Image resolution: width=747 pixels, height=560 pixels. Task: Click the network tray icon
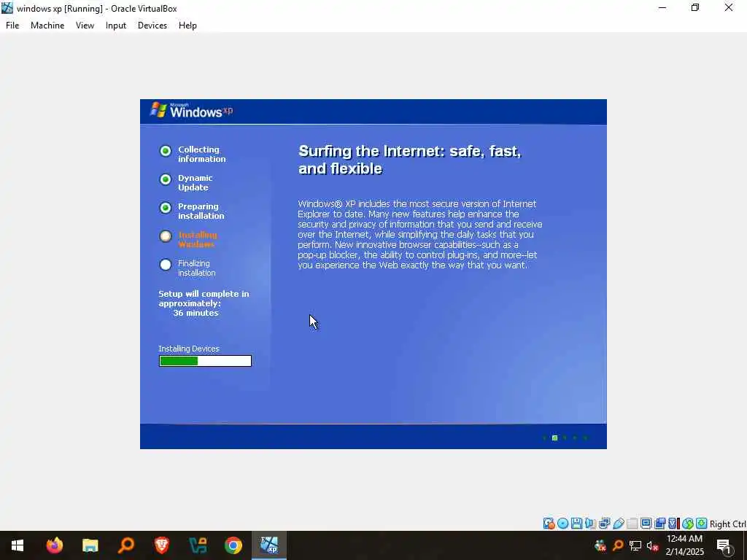(635, 545)
